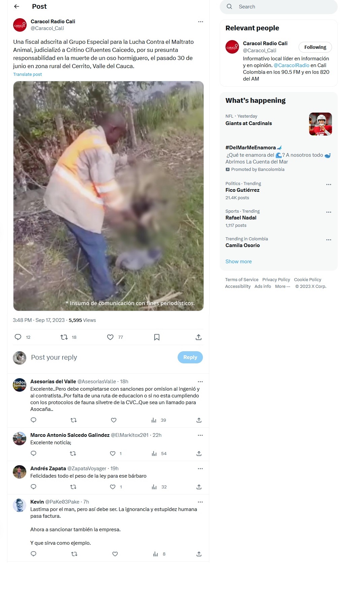Viewport: 364px width, 601px height.
Task: Open more options for Fico Gutiérrez trend
Action: 329,184
